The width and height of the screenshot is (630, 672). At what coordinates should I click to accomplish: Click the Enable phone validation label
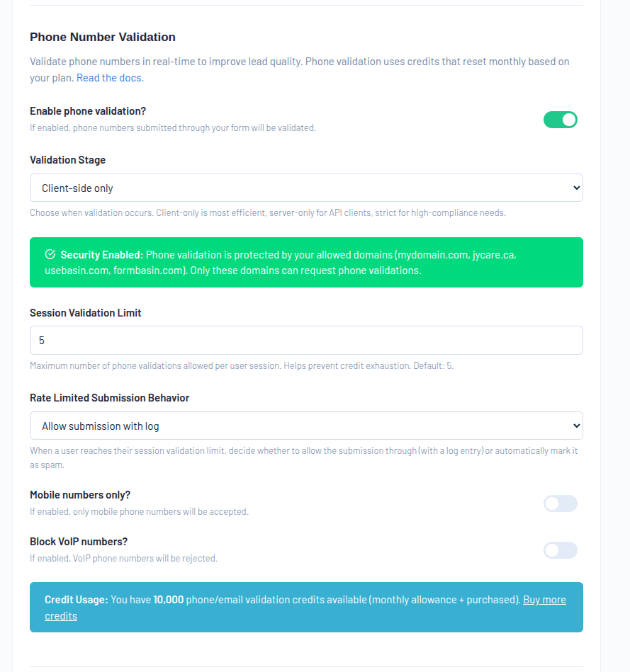87,111
